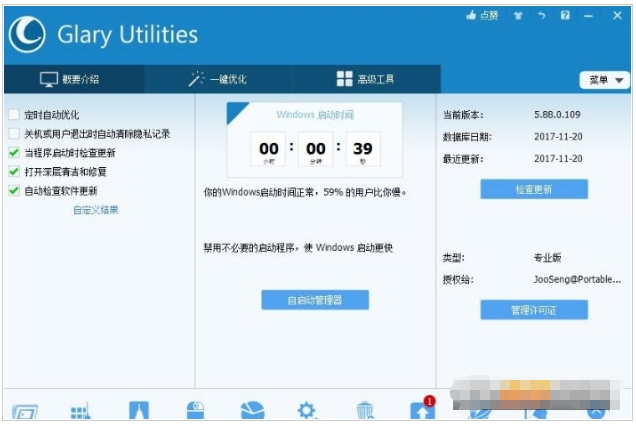Click the 授权给 label

pyautogui.click(x=458, y=280)
